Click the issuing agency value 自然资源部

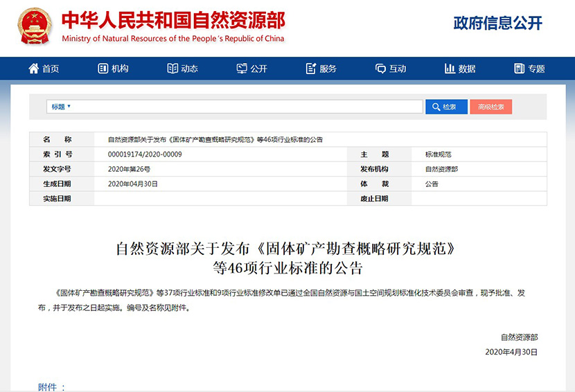pos(441,169)
